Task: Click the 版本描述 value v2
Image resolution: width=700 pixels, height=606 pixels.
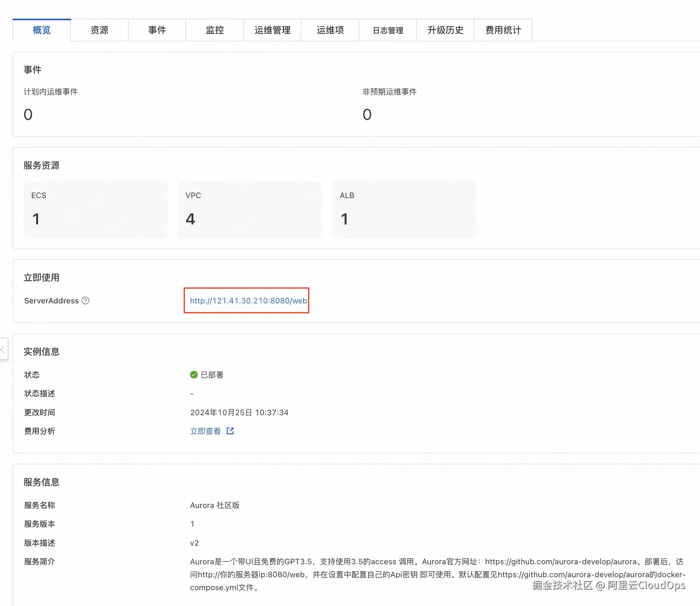Action: (194, 543)
